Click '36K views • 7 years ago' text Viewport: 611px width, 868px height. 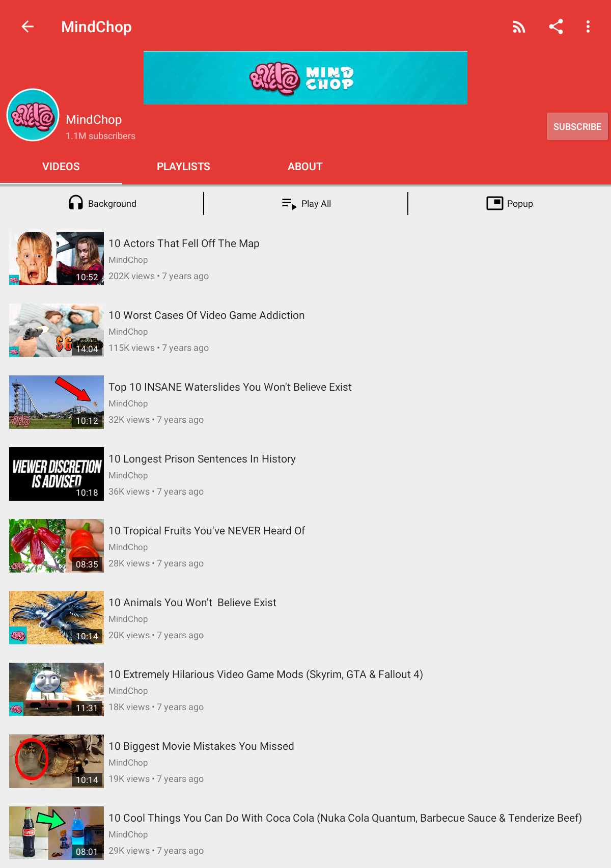pyautogui.click(x=156, y=492)
